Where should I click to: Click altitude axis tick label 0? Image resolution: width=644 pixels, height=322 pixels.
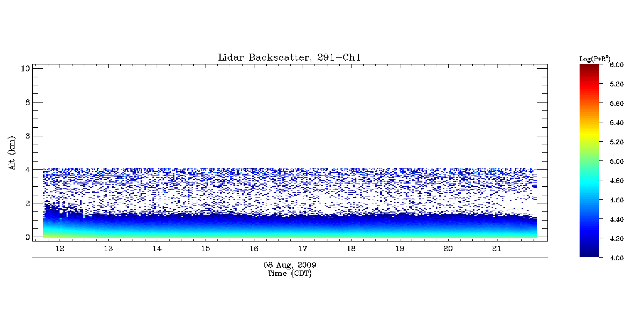(27, 237)
